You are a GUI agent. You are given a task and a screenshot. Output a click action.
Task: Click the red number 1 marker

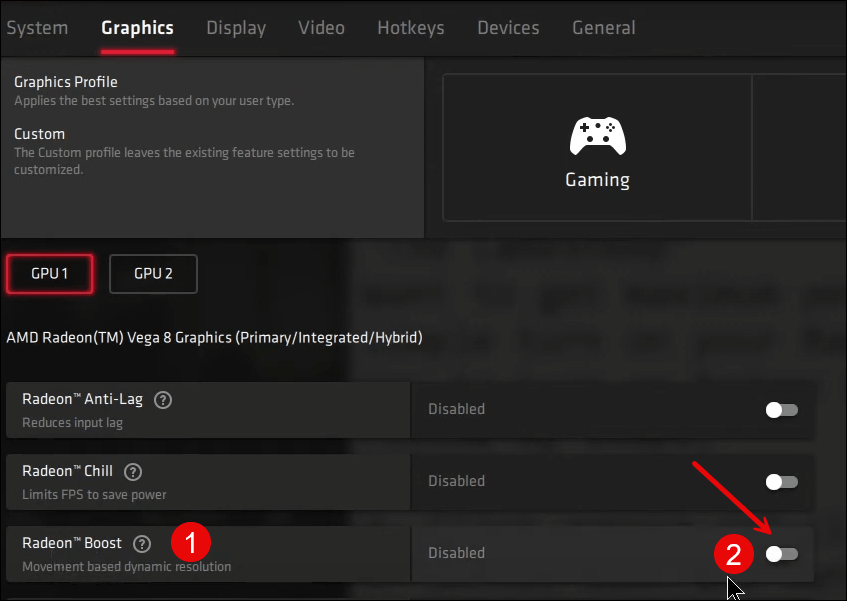click(190, 543)
